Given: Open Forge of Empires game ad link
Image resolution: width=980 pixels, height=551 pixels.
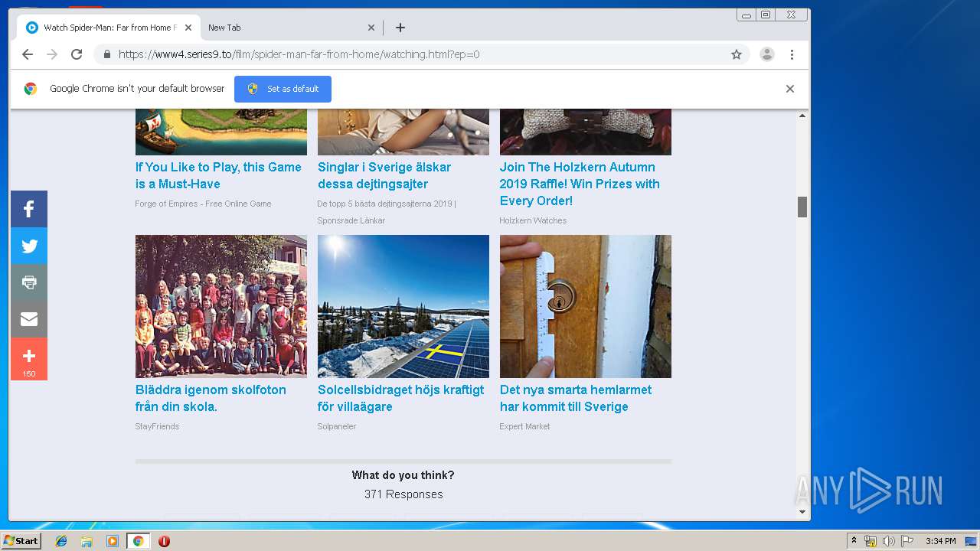Looking at the screenshot, I should tap(218, 175).
